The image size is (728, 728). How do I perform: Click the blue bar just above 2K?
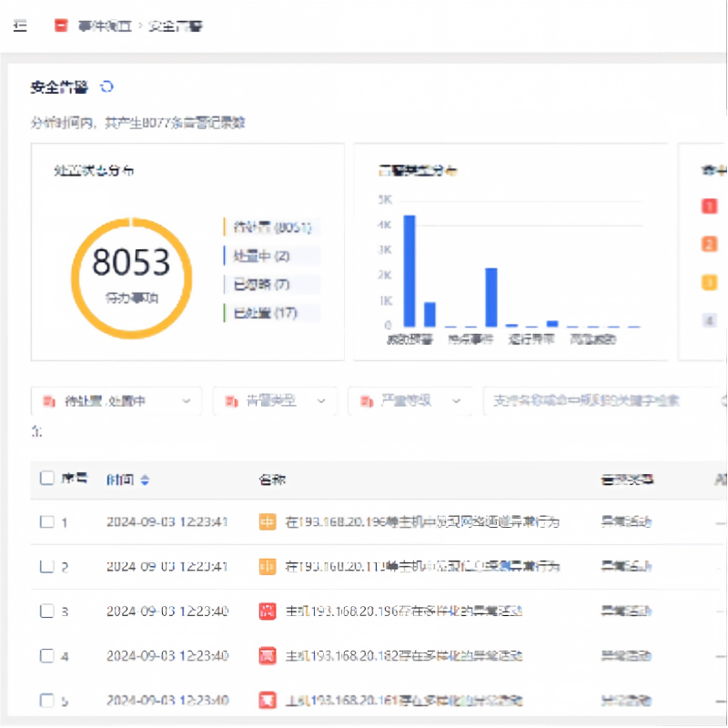click(x=491, y=298)
